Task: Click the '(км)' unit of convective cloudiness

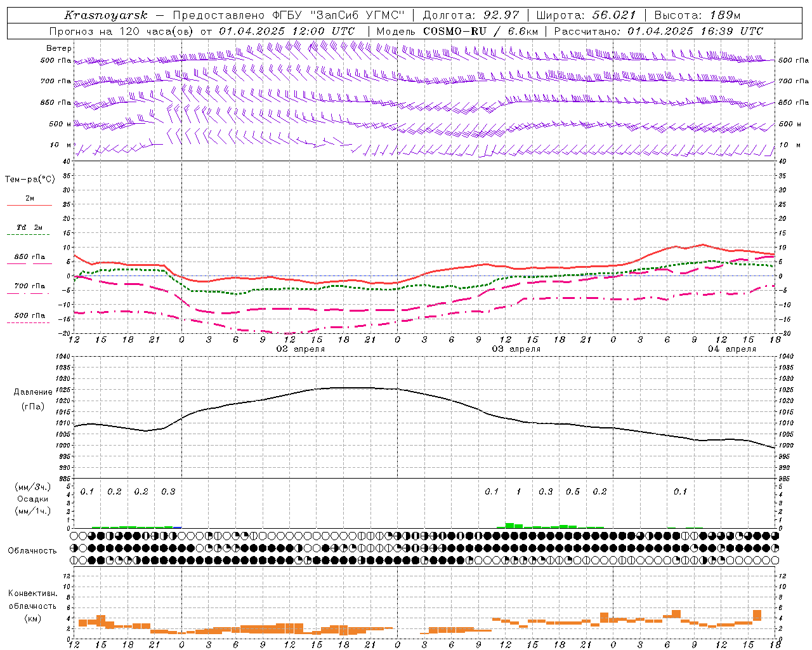Action: 32,618
